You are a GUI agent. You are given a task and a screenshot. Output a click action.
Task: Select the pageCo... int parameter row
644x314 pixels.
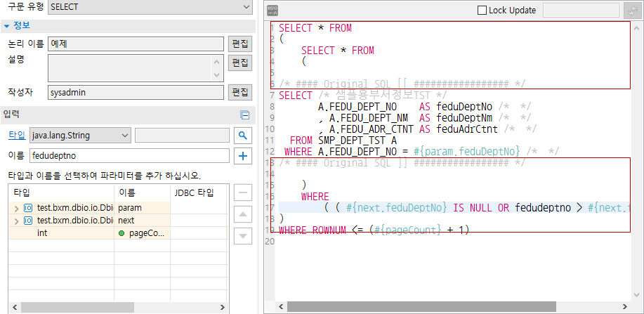click(117, 233)
